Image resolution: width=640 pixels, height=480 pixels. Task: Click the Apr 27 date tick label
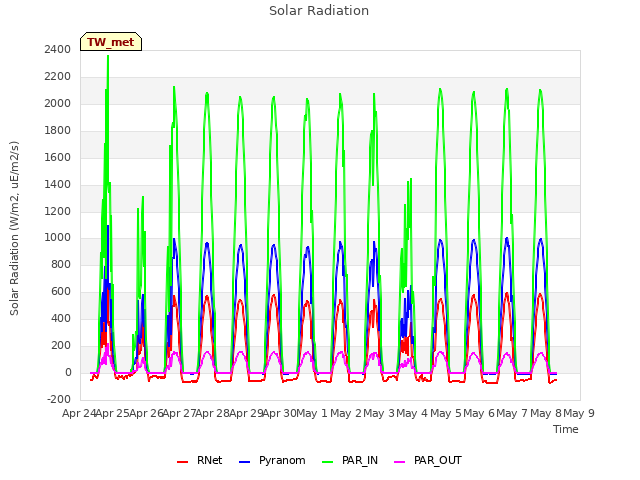click(179, 413)
